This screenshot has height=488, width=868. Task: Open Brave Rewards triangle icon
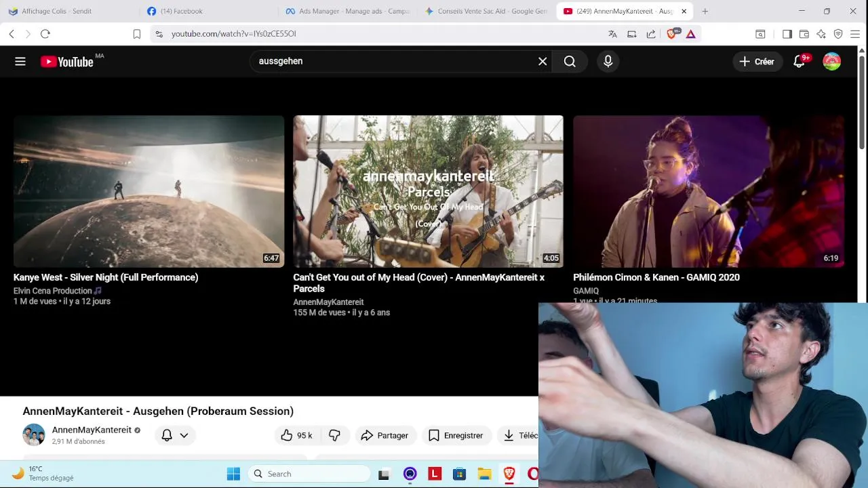(x=691, y=34)
